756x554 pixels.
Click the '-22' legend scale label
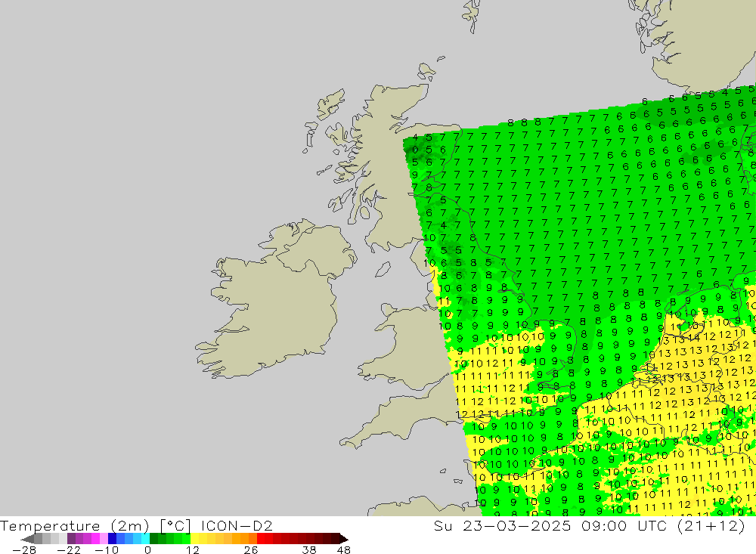(69, 549)
